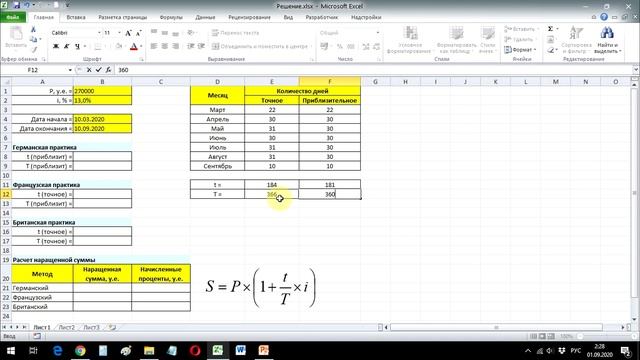Click the Center alignment icon
640x360 pixels.
tap(164, 47)
